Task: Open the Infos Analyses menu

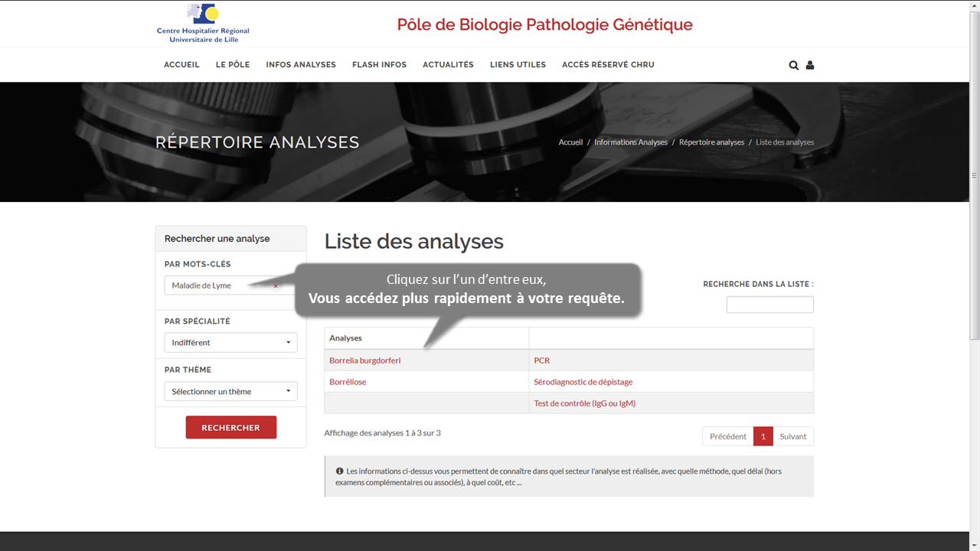Action: (x=301, y=65)
